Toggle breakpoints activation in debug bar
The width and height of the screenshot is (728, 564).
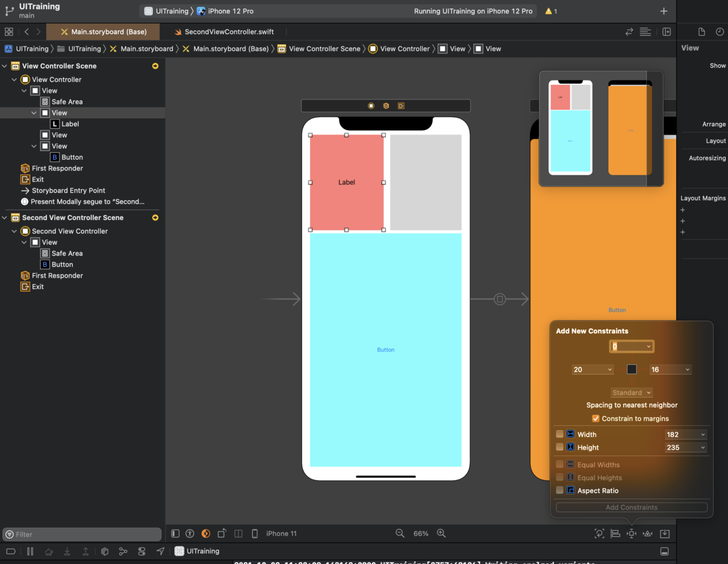click(11, 551)
